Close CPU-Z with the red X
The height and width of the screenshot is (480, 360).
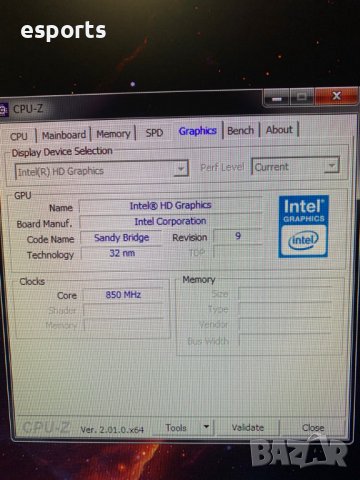(x=336, y=96)
